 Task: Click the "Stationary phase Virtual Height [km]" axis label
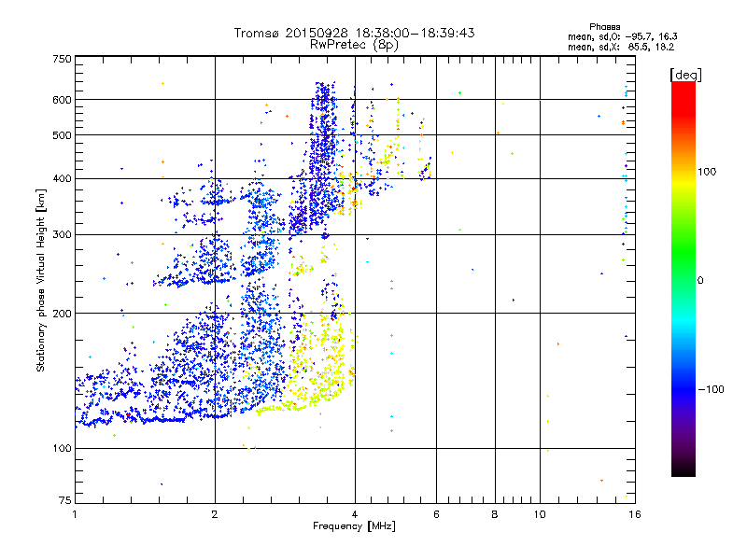tap(40, 281)
